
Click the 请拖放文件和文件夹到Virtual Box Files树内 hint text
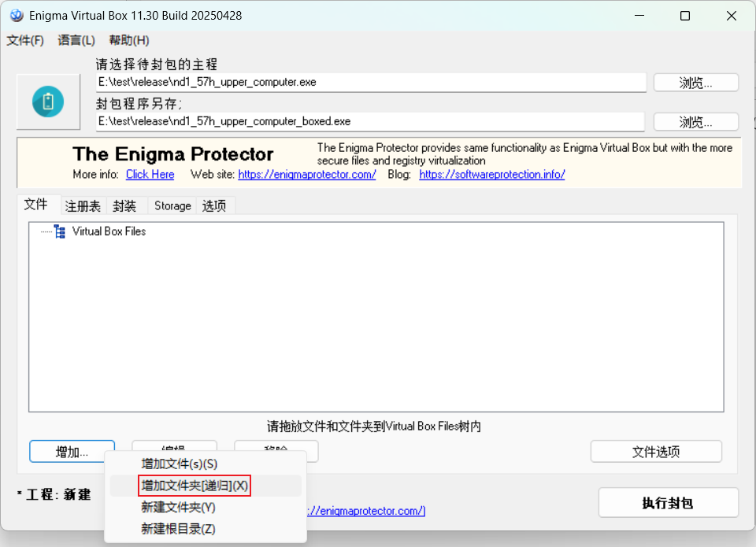(x=374, y=427)
